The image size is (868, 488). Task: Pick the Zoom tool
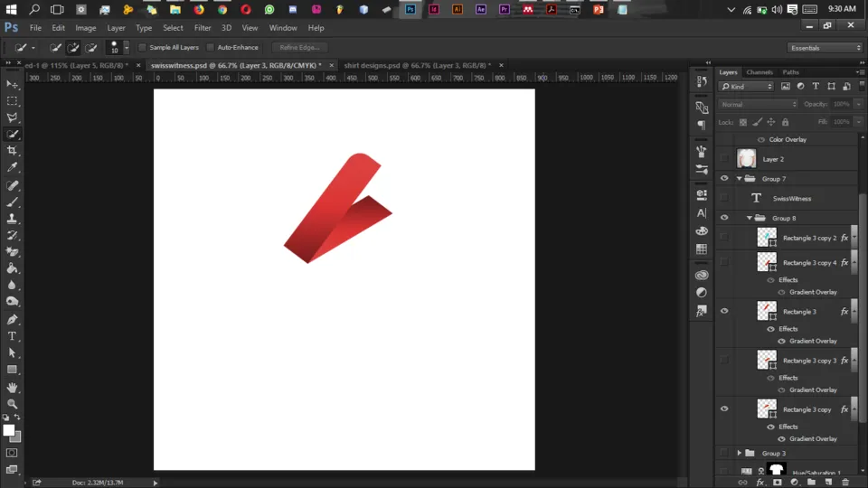[x=13, y=404]
